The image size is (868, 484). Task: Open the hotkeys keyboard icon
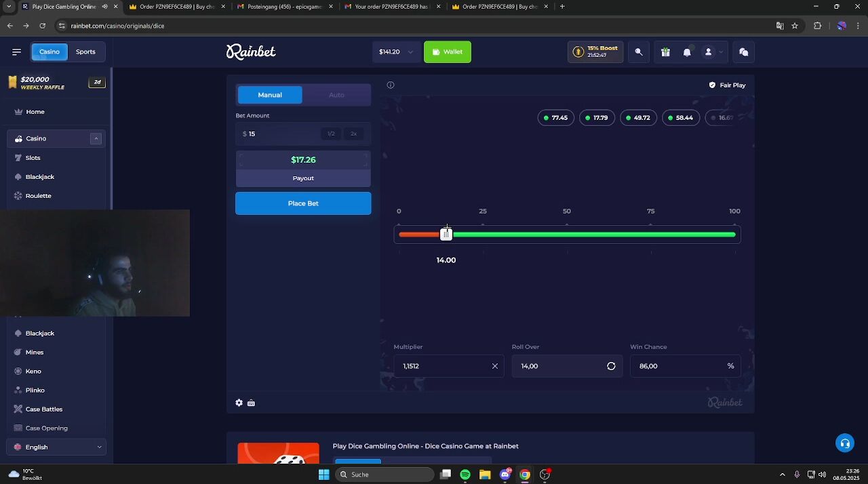coord(251,403)
